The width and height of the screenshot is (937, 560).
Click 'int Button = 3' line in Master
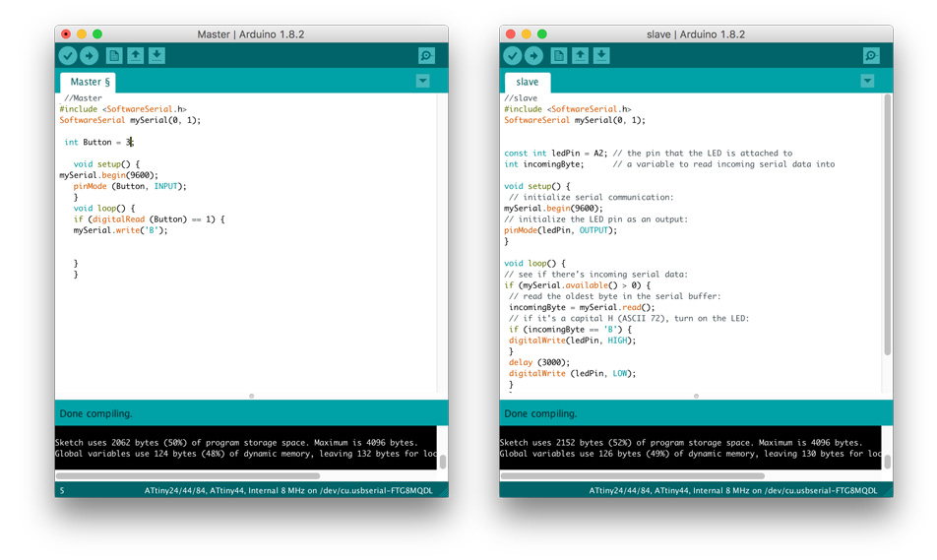(x=98, y=143)
